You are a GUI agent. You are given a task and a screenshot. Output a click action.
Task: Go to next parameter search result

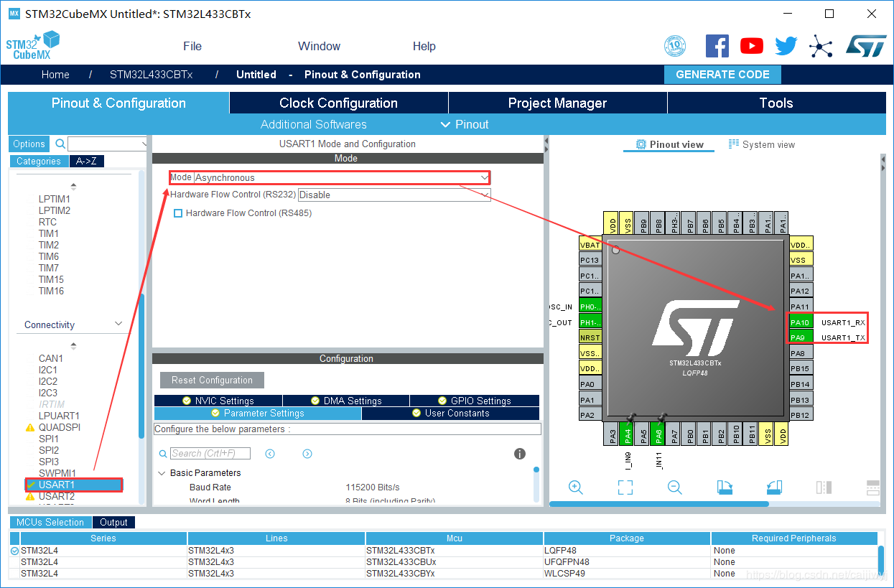tap(307, 454)
